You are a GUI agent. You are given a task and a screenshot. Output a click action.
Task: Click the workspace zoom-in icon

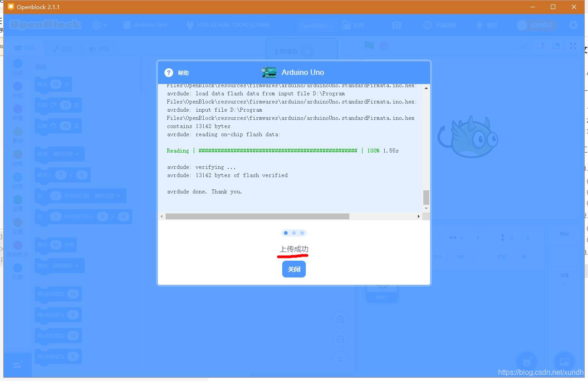(x=340, y=320)
